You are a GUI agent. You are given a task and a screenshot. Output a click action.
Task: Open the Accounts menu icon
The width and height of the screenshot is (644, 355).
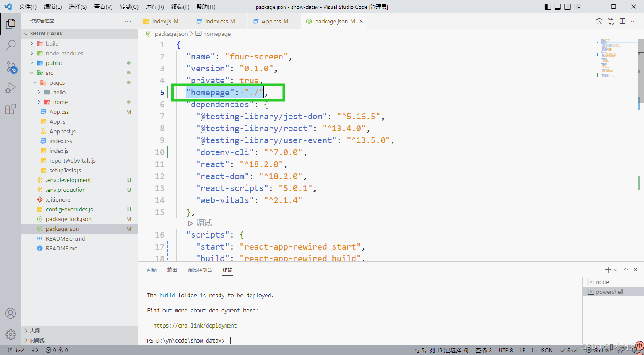(x=11, y=313)
